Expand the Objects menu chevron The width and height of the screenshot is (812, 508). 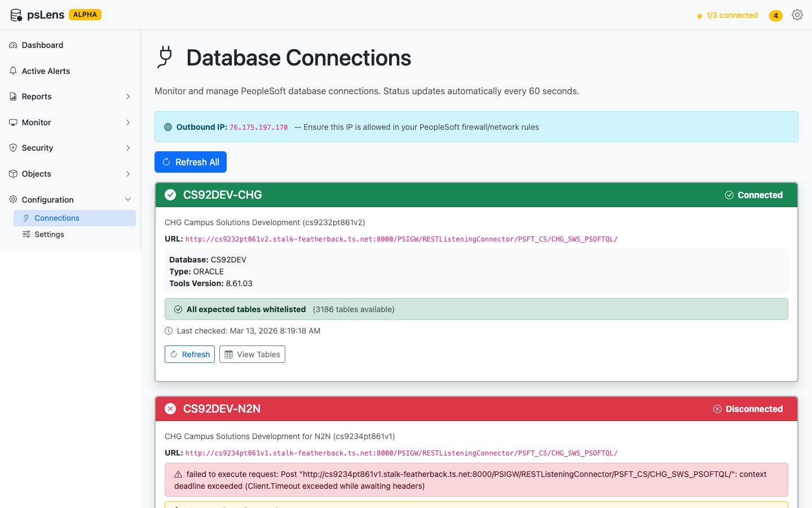pyautogui.click(x=128, y=174)
